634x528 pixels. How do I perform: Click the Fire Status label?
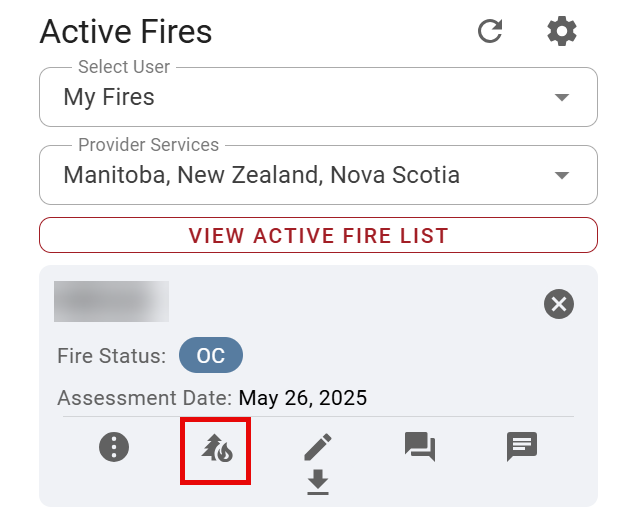[x=112, y=356]
